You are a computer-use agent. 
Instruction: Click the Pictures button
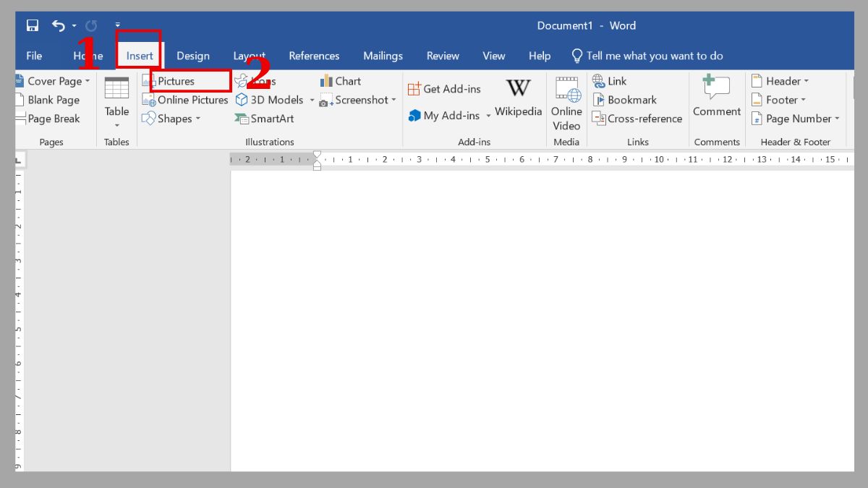pyautogui.click(x=176, y=81)
